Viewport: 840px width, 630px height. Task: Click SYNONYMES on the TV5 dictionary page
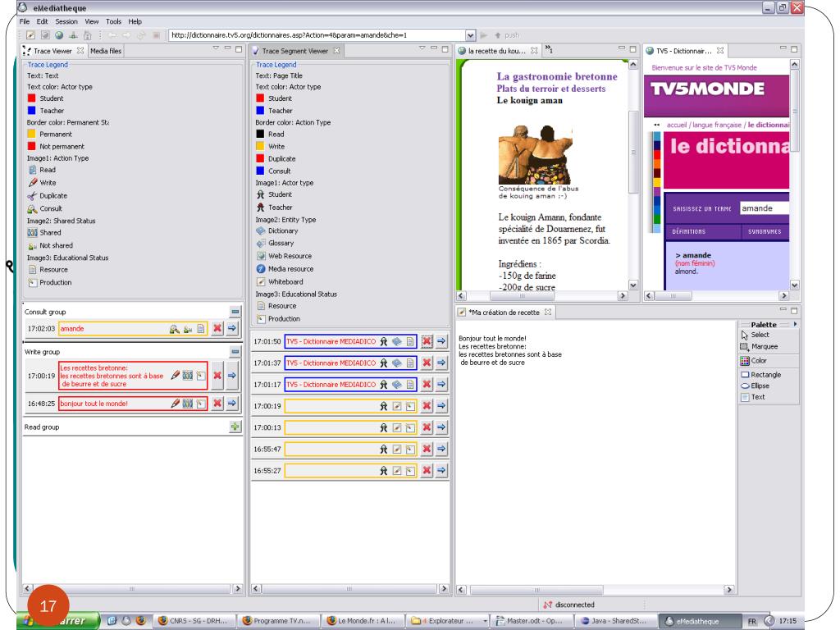click(765, 231)
